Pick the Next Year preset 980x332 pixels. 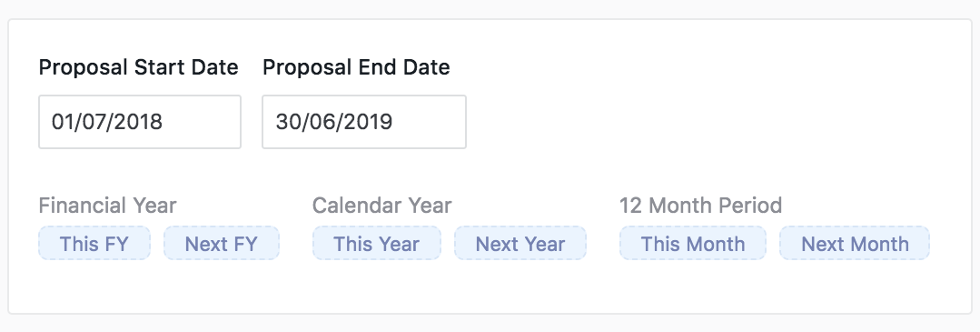520,243
